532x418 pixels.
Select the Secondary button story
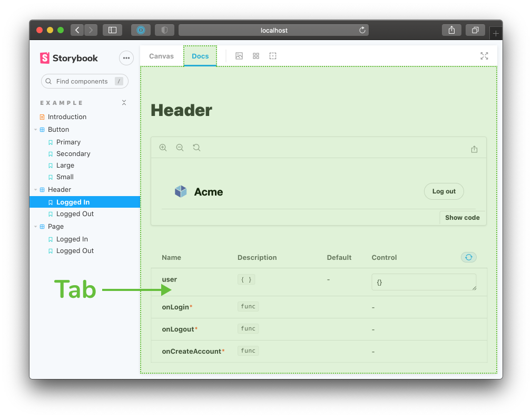pos(73,154)
